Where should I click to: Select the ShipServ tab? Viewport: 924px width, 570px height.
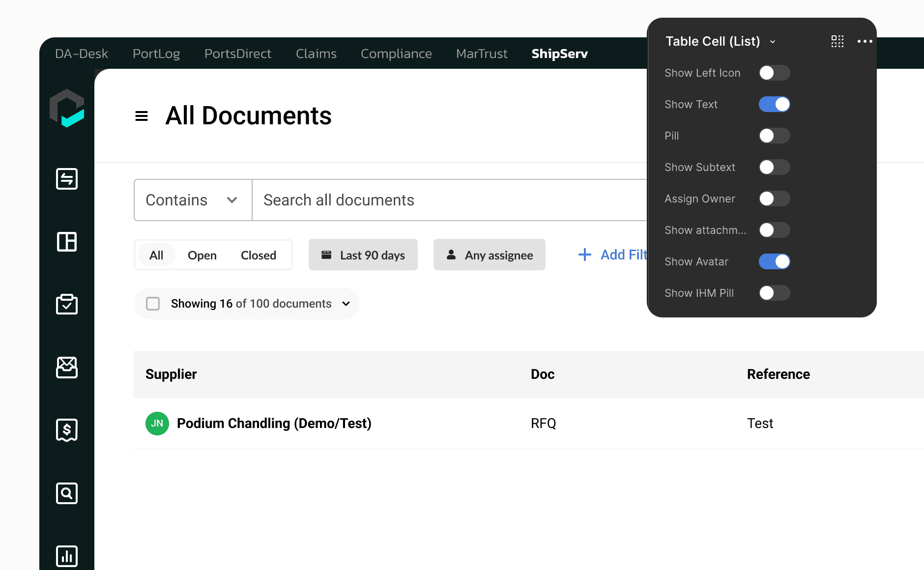(x=559, y=54)
